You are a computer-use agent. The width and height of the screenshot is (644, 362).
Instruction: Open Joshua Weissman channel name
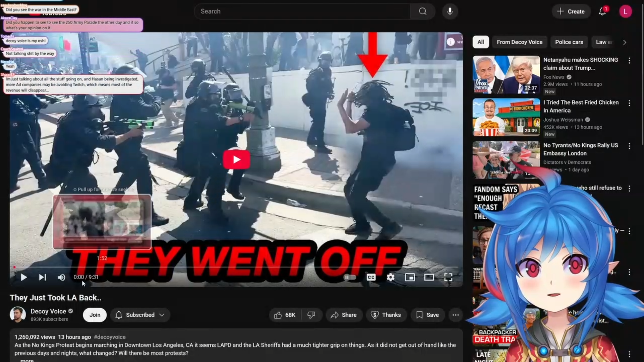[563, 120]
